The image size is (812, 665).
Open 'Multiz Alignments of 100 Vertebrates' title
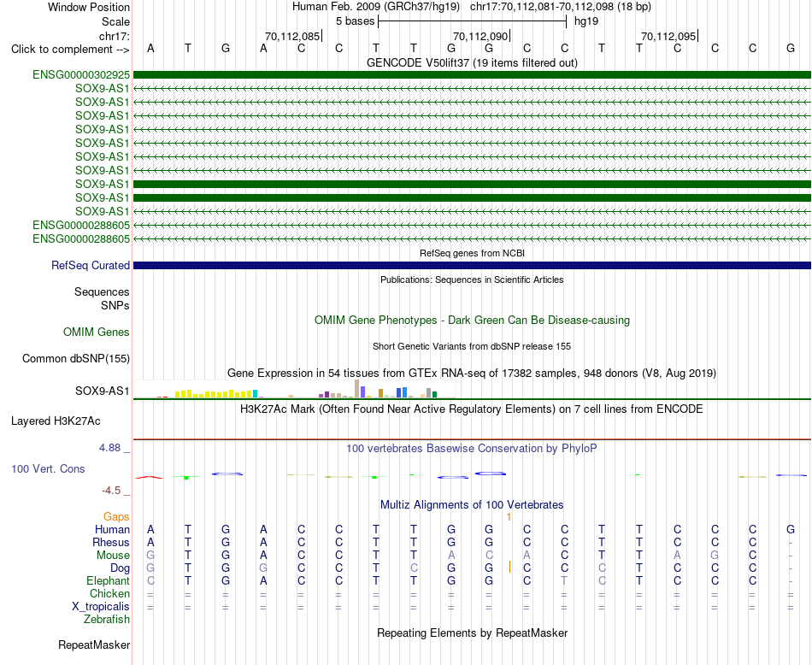[472, 505]
